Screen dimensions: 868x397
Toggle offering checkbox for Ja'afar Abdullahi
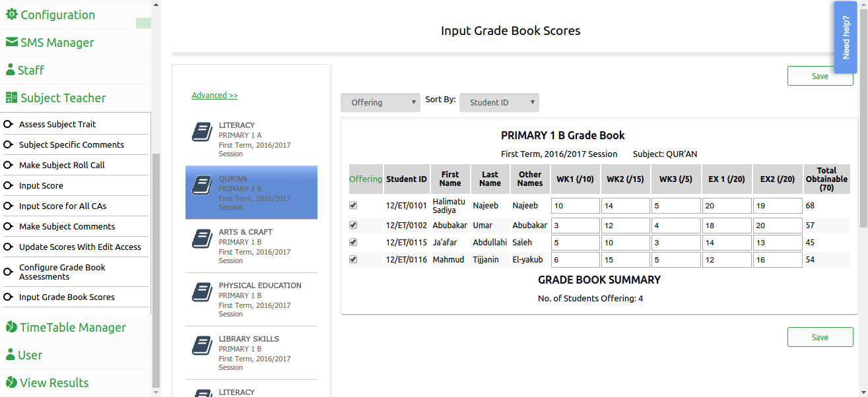click(x=353, y=242)
